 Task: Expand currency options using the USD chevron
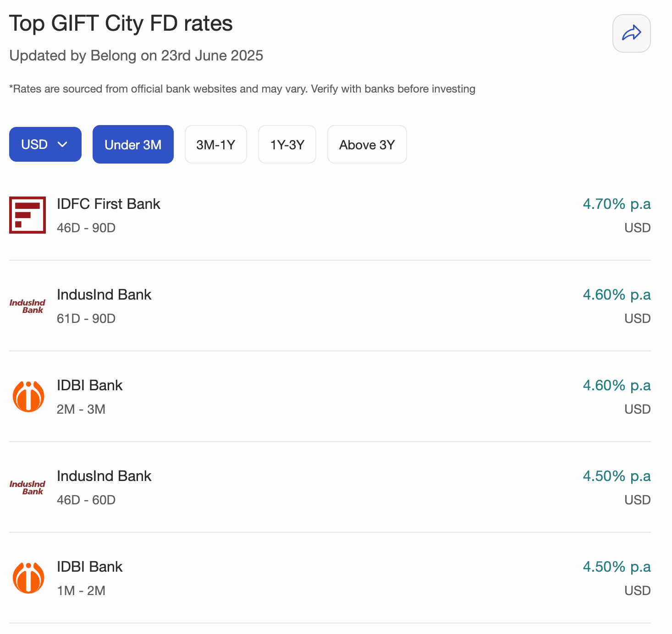[x=63, y=144]
